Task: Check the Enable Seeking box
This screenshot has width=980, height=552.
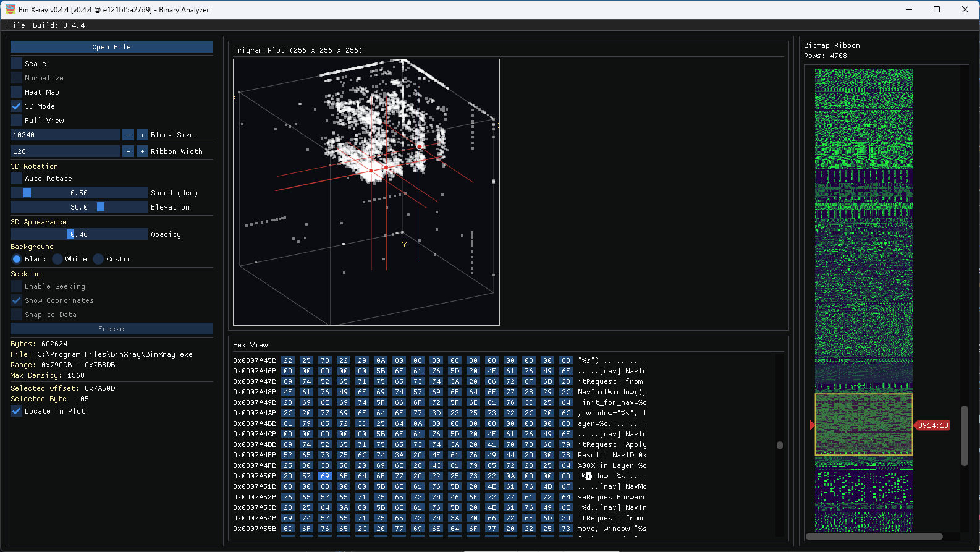Action: pos(16,286)
